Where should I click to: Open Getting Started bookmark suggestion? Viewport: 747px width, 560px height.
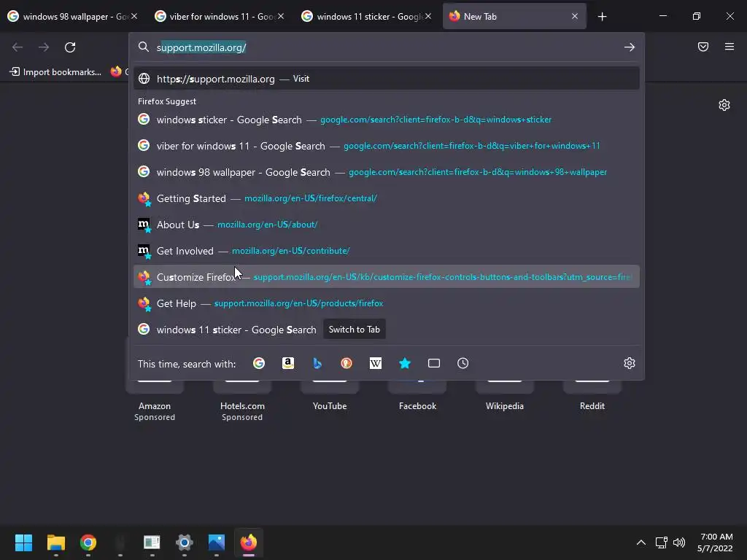tap(387, 198)
